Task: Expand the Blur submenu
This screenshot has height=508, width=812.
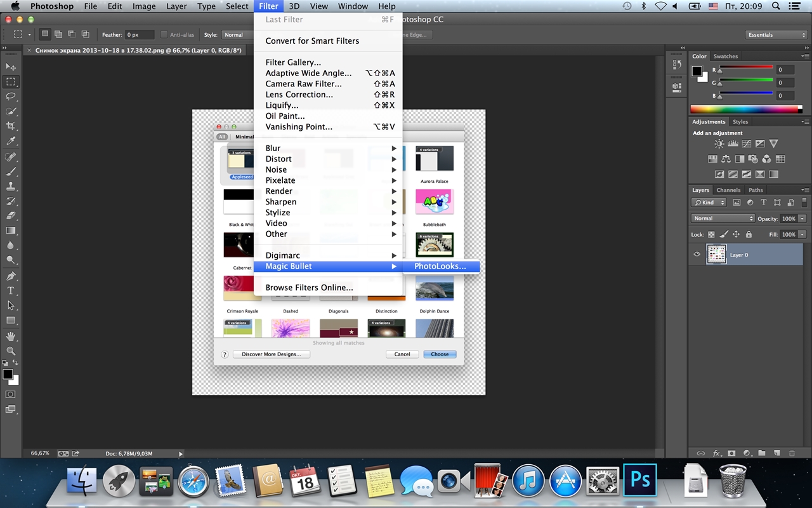Action: click(328, 148)
